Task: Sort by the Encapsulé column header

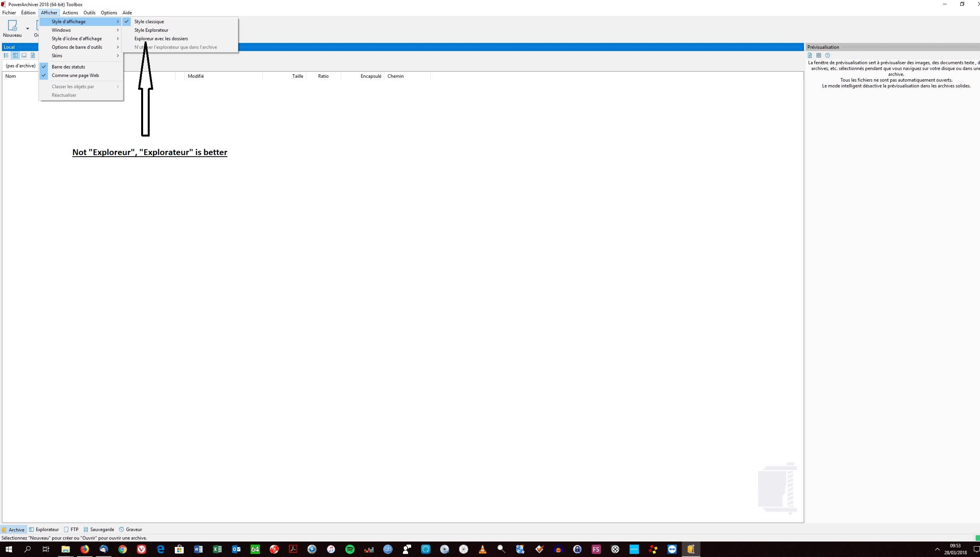Action: click(x=363, y=76)
